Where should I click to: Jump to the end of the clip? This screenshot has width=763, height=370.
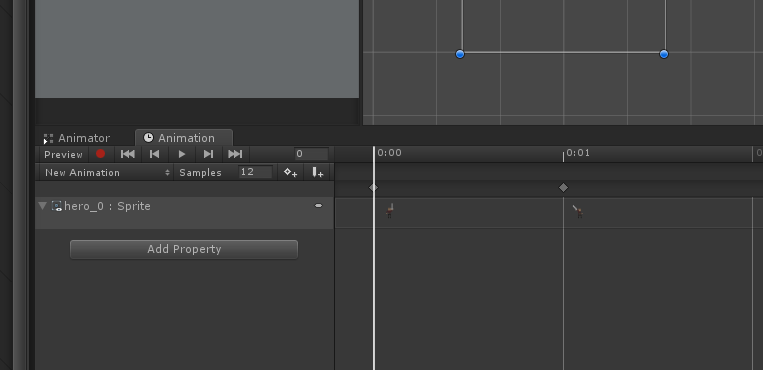[235, 154]
